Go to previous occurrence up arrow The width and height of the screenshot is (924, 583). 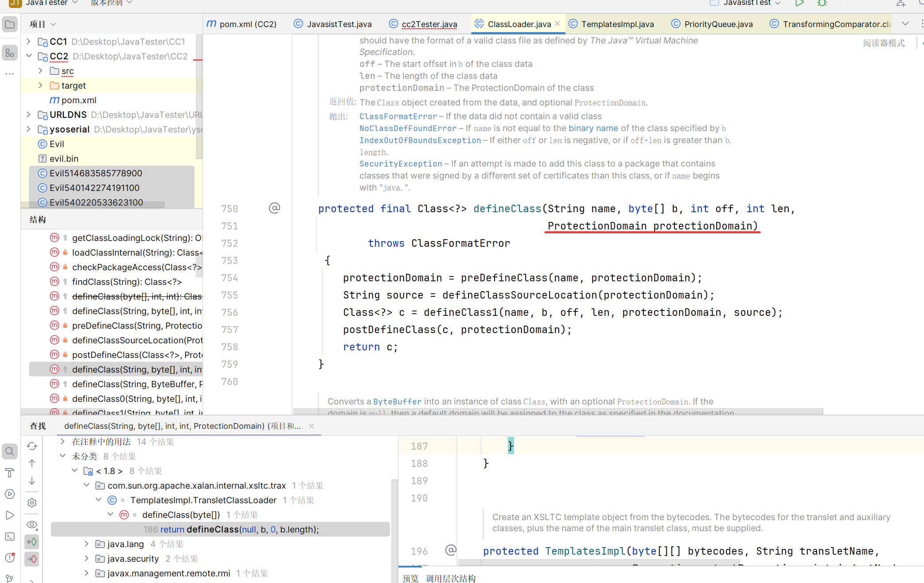pos(32,463)
